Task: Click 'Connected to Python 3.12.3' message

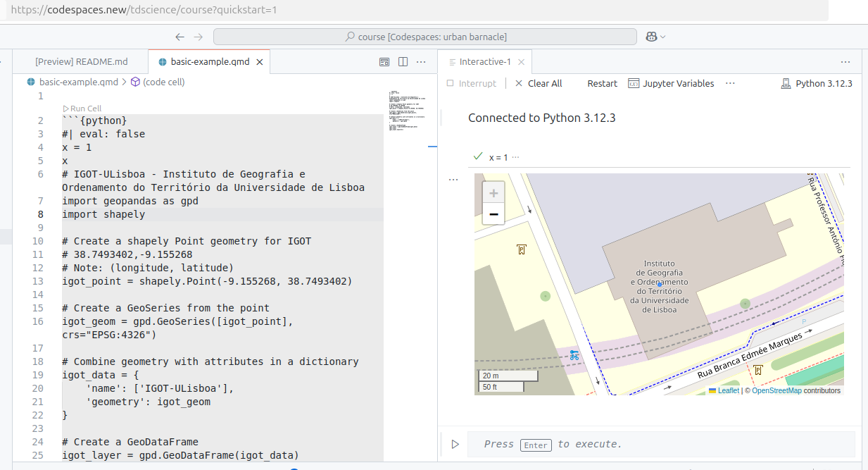Action: [x=542, y=118]
